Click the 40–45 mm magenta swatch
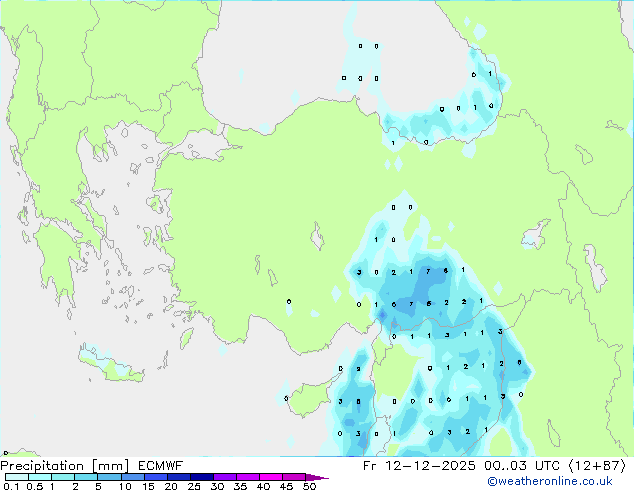Viewport: 634px width, 490px height. (271, 477)
